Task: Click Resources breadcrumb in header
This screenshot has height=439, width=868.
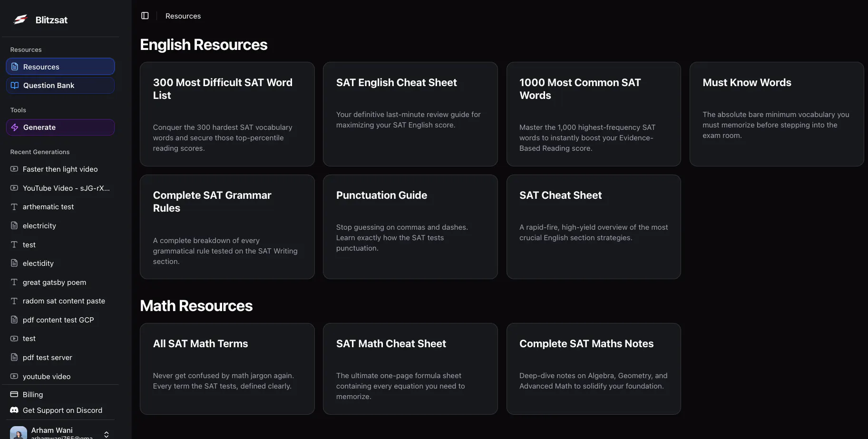Action: click(x=183, y=16)
